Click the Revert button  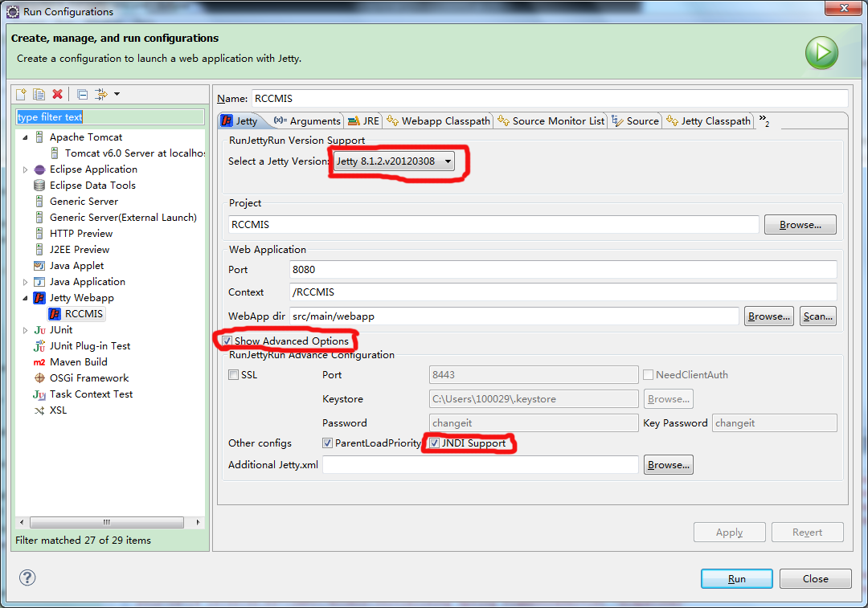807,533
